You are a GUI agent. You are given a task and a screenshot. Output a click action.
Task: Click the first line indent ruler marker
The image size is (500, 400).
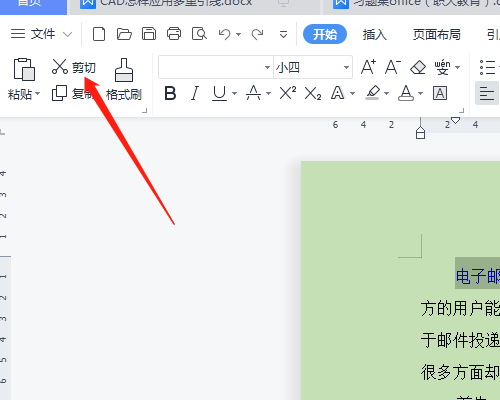coord(455,120)
